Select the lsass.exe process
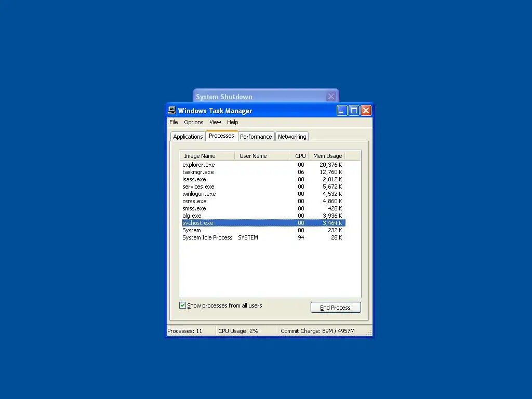The width and height of the screenshot is (532, 399). click(x=263, y=179)
